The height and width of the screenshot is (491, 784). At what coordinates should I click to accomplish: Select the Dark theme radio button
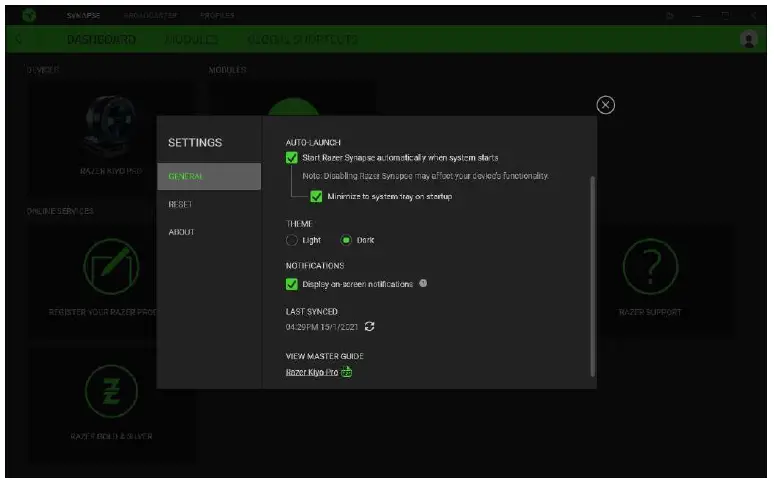tap(346, 240)
